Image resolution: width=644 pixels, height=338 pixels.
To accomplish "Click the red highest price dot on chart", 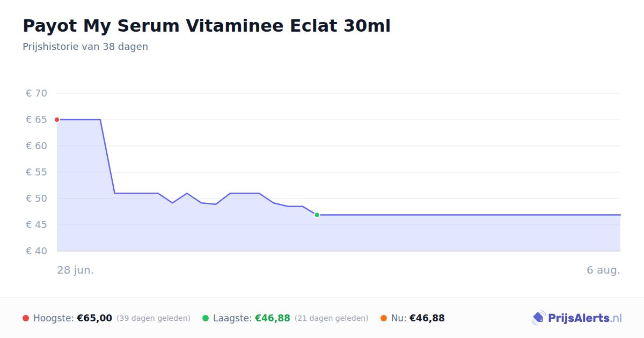I will pos(57,120).
